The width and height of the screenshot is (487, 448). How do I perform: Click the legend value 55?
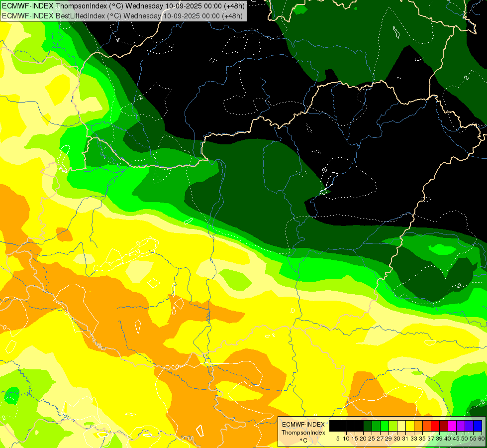(x=473, y=439)
